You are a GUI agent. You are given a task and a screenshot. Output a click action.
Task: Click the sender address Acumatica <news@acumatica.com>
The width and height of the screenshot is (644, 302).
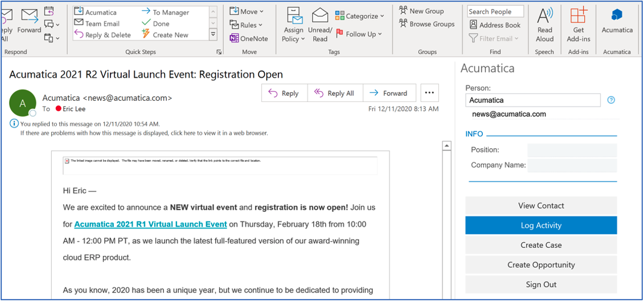(107, 98)
